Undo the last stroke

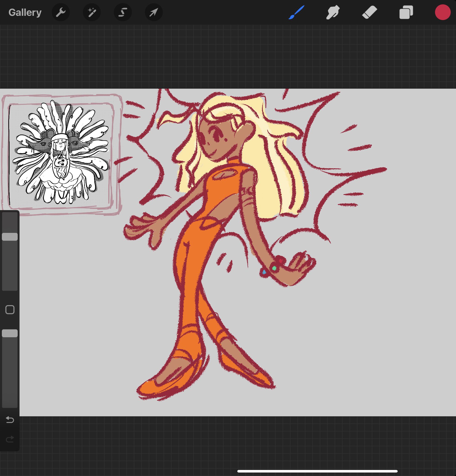10,420
